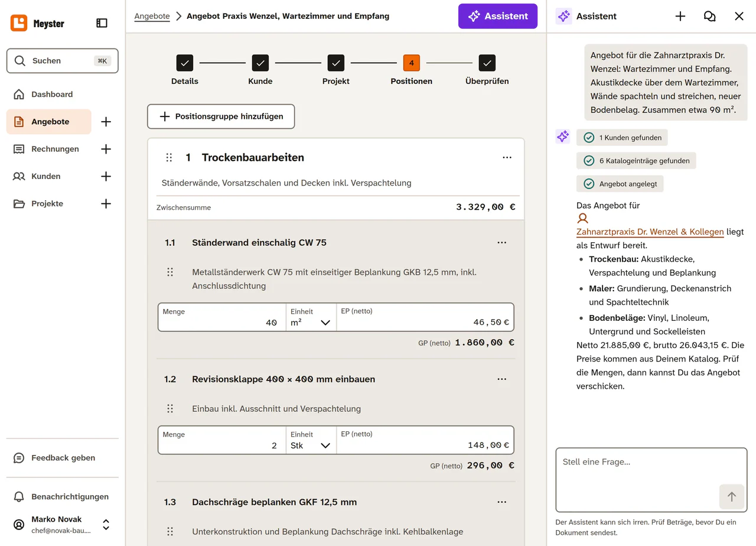The width and height of the screenshot is (756, 546).
Task: Click Positionsgruppe hinzufügen
Action: [x=221, y=116]
